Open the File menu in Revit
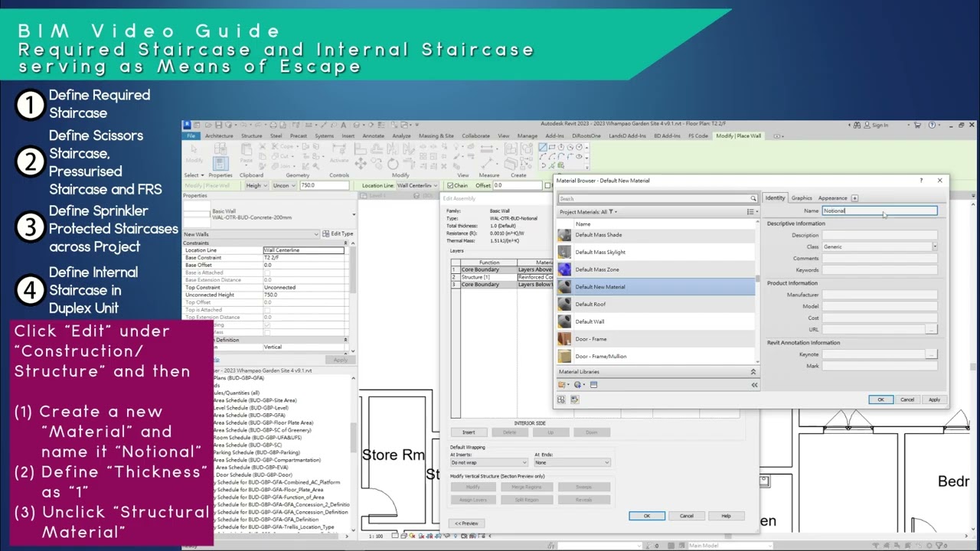The image size is (980, 551). click(191, 136)
